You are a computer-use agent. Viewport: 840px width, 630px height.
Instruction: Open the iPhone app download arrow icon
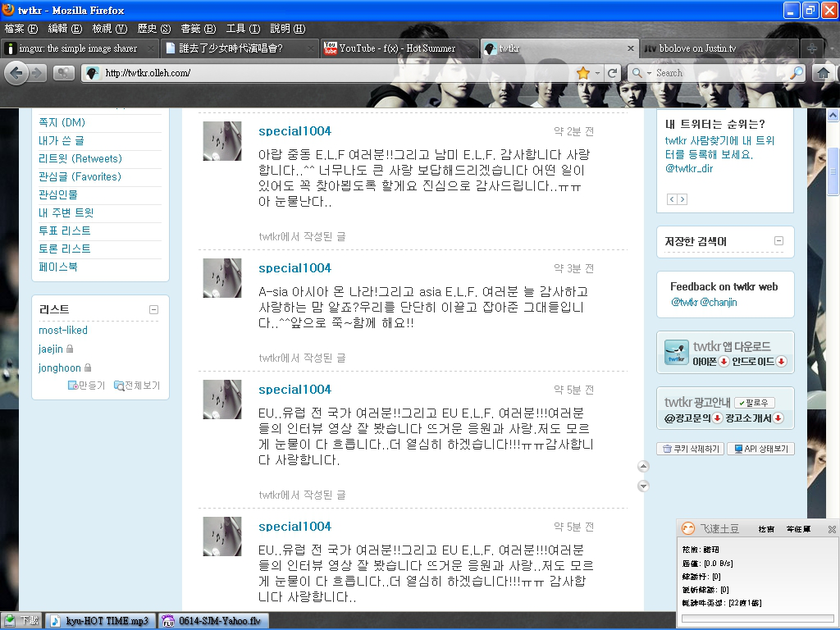(x=724, y=361)
